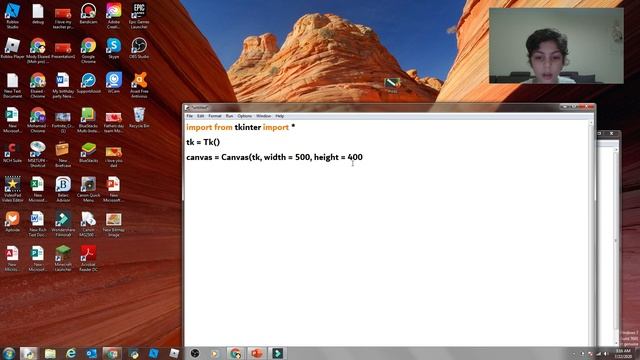This screenshot has height=360, width=640.
Task: Open Avast Free Antivirus
Action: (139, 85)
